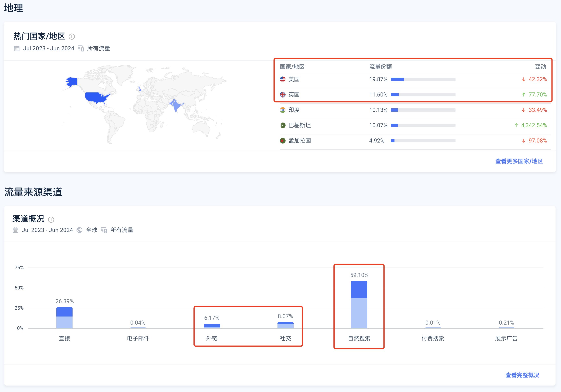Click calendar icon in top countries panel
Viewport: 561px width, 392px height.
pos(17,48)
